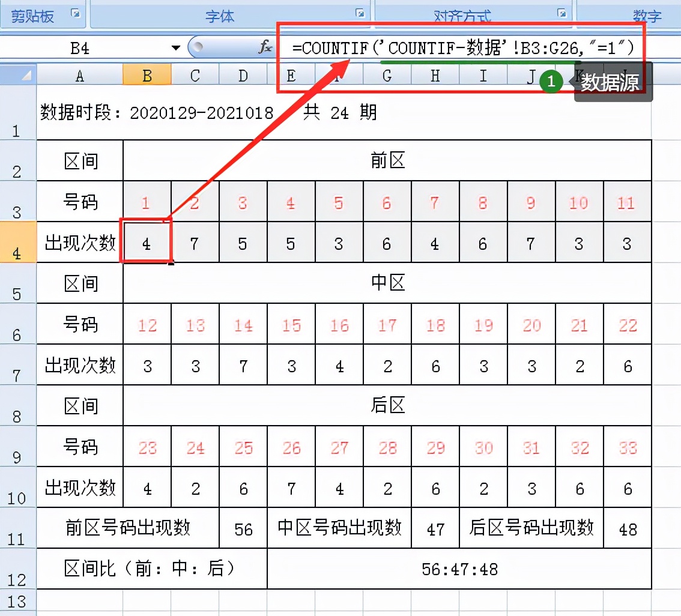
Task: Select the red number 14 cell
Action: [243, 324]
